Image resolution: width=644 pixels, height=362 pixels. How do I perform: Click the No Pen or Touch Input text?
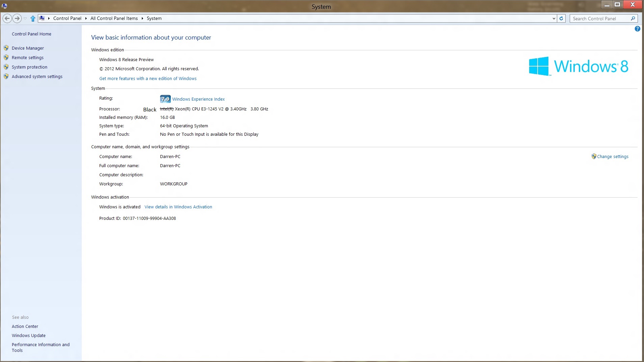tap(209, 134)
